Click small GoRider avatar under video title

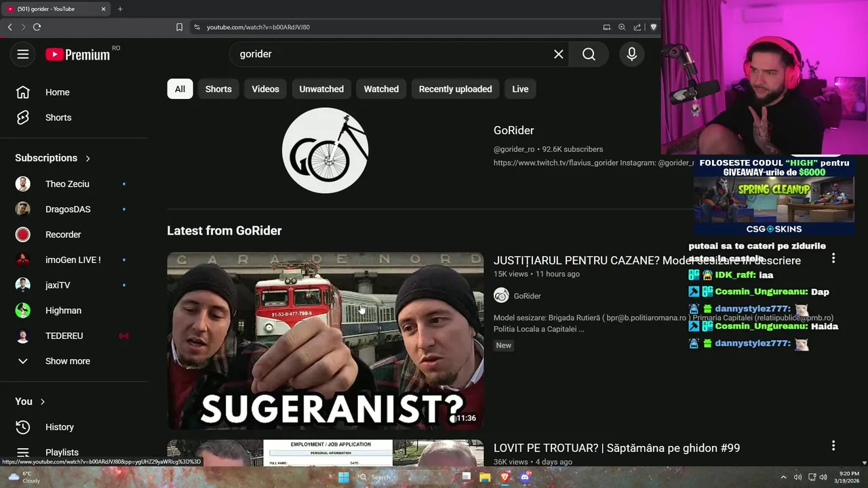pyautogui.click(x=501, y=296)
